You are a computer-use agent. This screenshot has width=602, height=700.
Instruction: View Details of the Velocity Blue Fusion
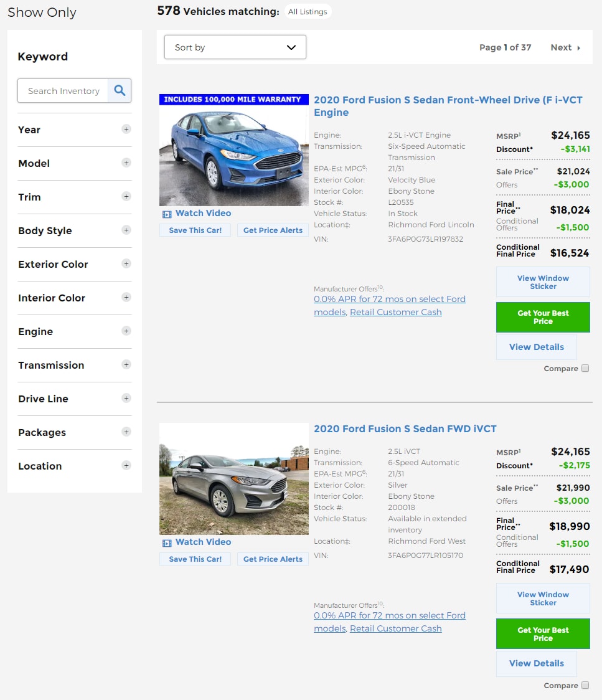pos(537,347)
